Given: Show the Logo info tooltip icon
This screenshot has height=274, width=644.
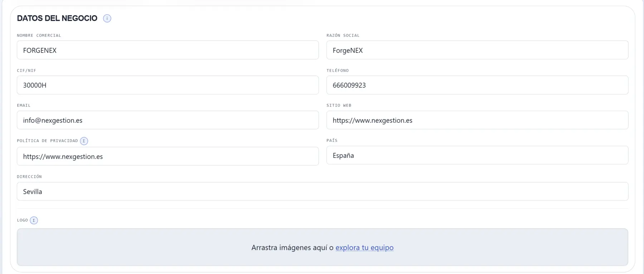Looking at the screenshot, I should point(34,220).
